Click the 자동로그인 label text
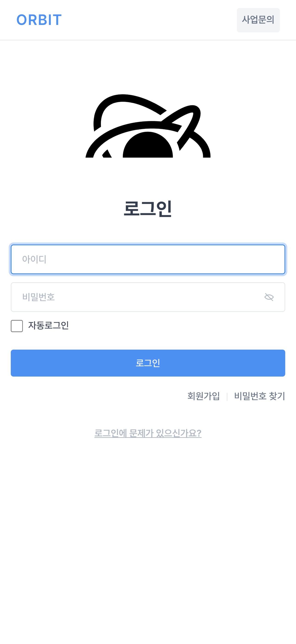Screen dimensions: 296x644 (49, 325)
